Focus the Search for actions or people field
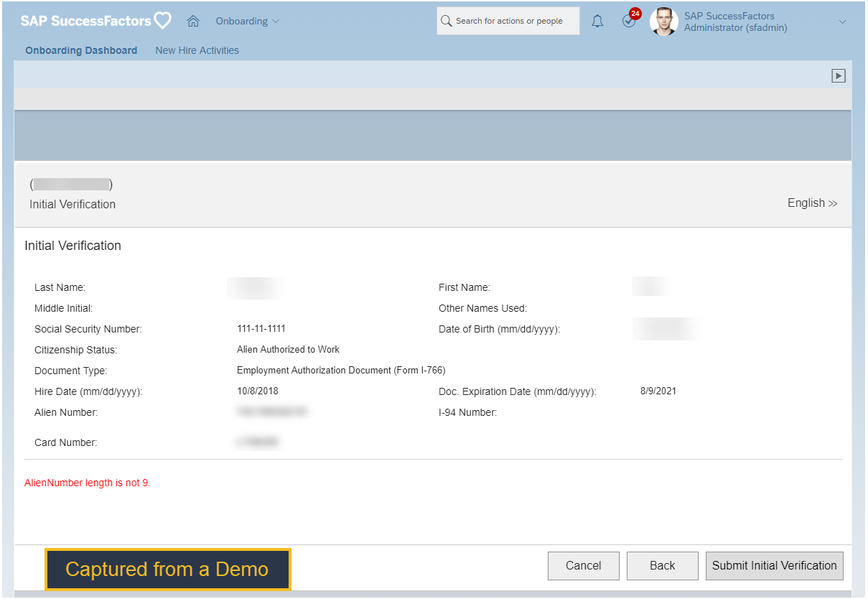This screenshot has width=868, height=599. pyautogui.click(x=508, y=21)
